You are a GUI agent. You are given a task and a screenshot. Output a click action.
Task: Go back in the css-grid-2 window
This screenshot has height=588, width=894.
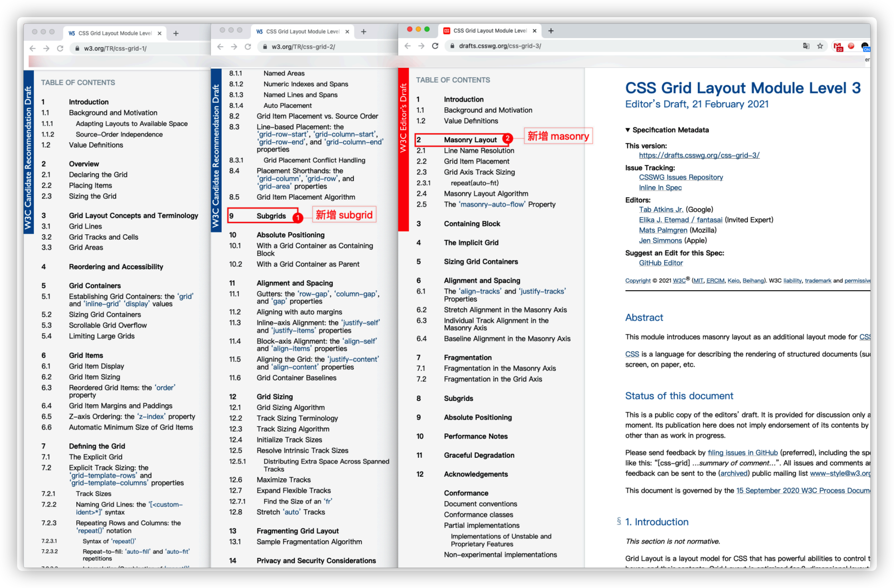(x=220, y=47)
